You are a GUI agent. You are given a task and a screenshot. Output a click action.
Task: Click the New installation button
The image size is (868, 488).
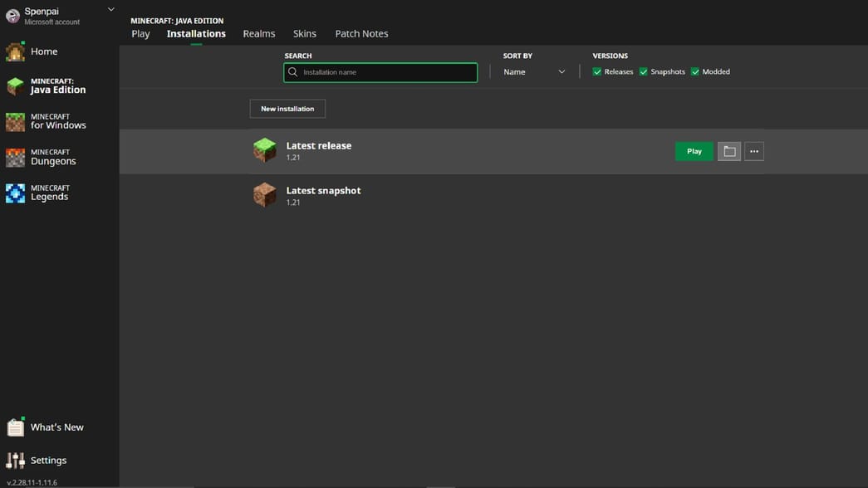[287, 109]
